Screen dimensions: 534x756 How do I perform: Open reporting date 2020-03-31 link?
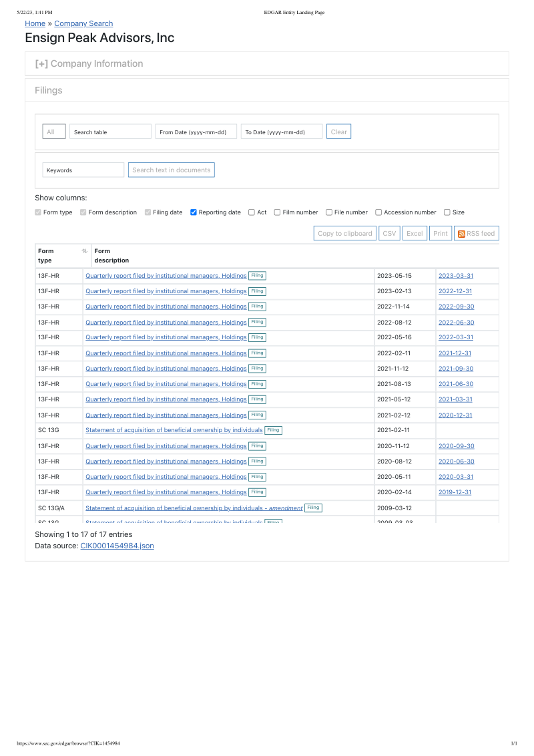click(456, 477)
